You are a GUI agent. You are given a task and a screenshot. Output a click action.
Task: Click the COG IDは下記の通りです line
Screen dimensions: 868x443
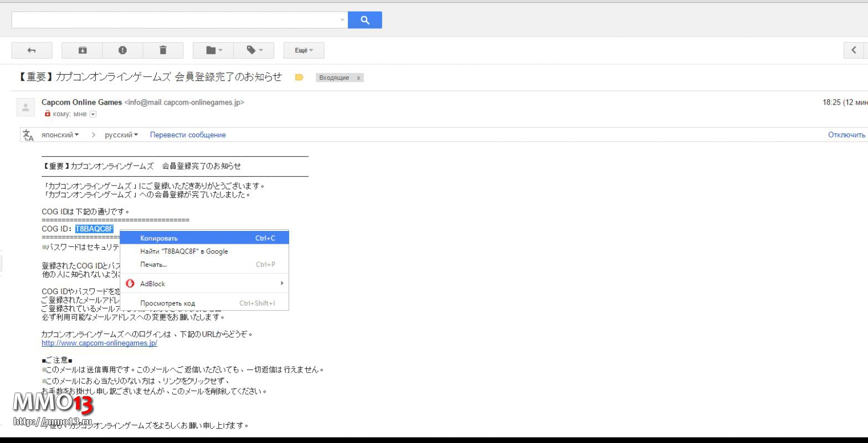coord(85,212)
